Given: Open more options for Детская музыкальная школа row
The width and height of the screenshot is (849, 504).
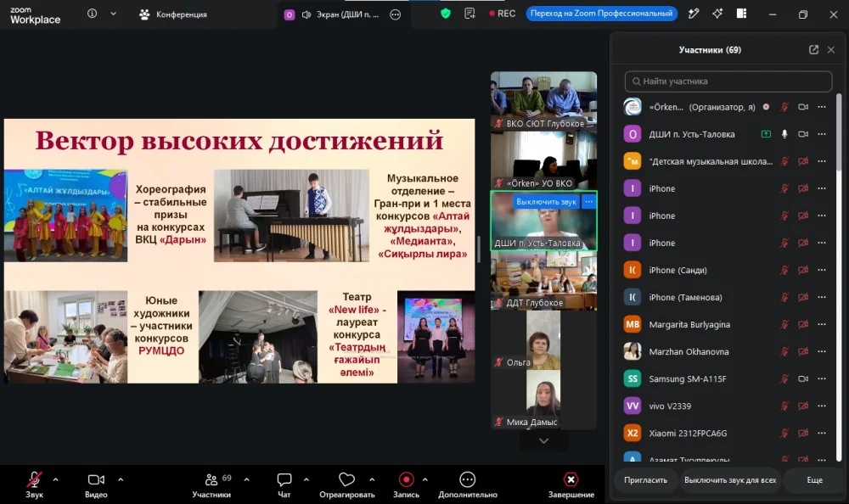Looking at the screenshot, I should pyautogui.click(x=821, y=160).
